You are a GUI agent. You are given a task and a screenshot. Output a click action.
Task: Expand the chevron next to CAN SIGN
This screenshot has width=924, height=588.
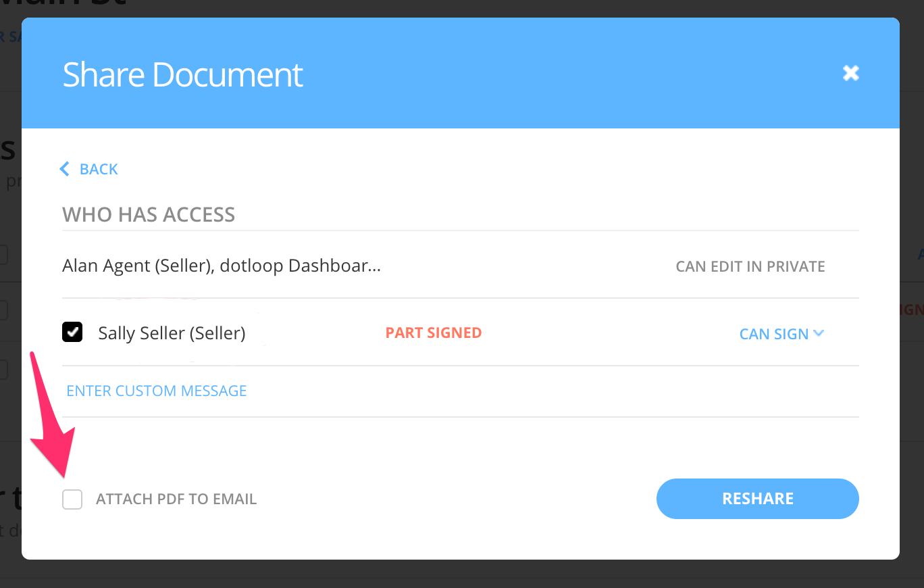(819, 333)
